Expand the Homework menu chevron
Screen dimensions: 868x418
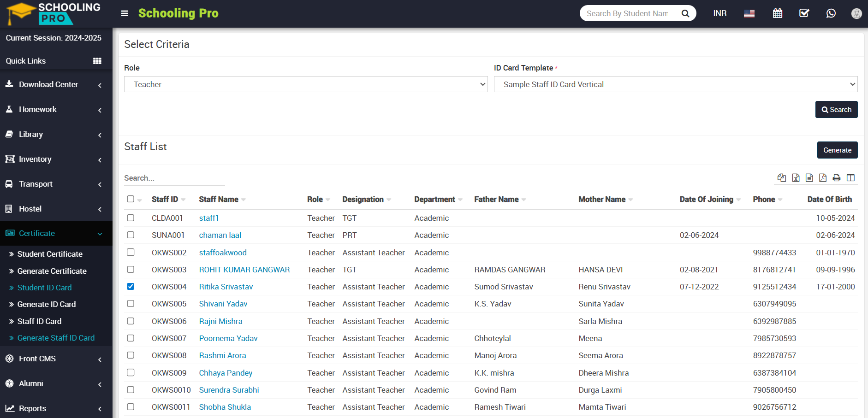click(100, 110)
